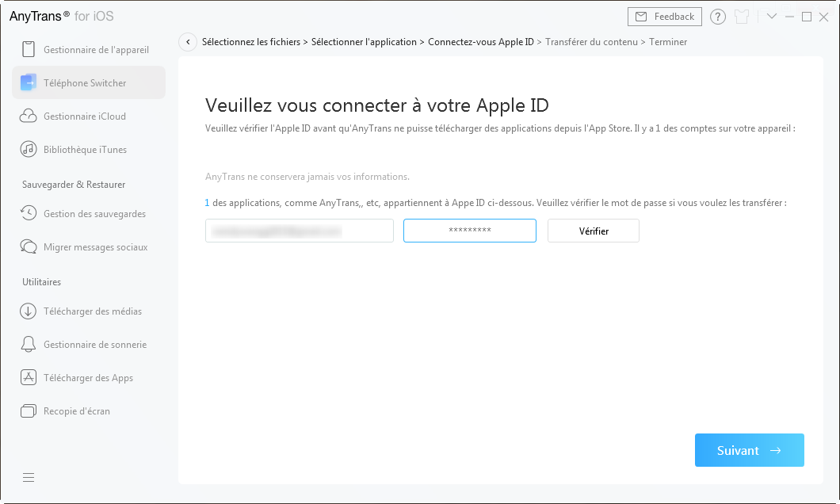Minimize the AnyTrans window
Viewport: 840px width, 504px height.
click(789, 17)
